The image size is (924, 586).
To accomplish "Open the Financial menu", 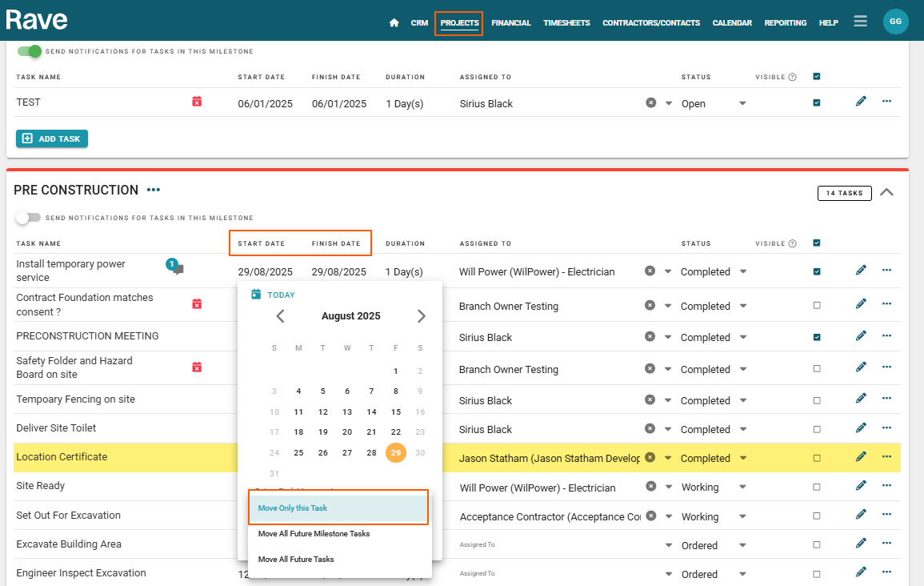I will (510, 23).
